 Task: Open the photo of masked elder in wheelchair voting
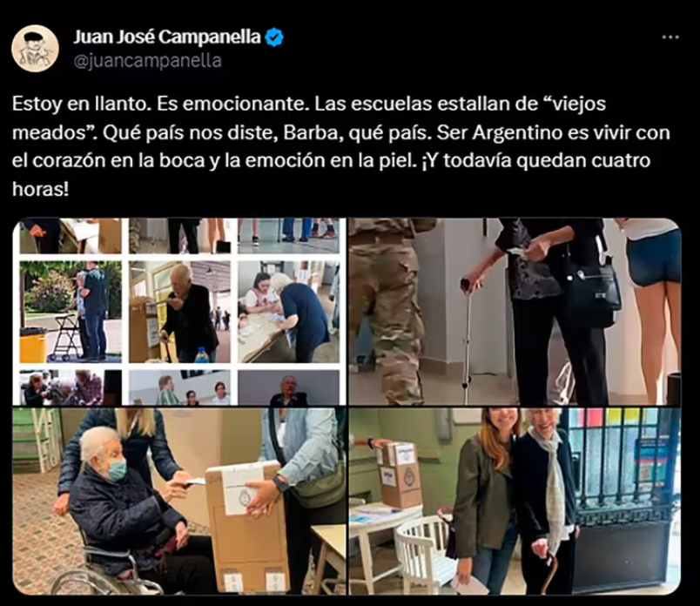(x=179, y=501)
